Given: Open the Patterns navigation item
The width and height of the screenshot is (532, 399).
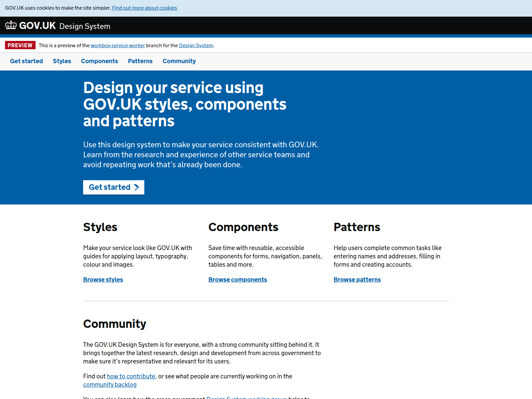Looking at the screenshot, I should click(140, 61).
